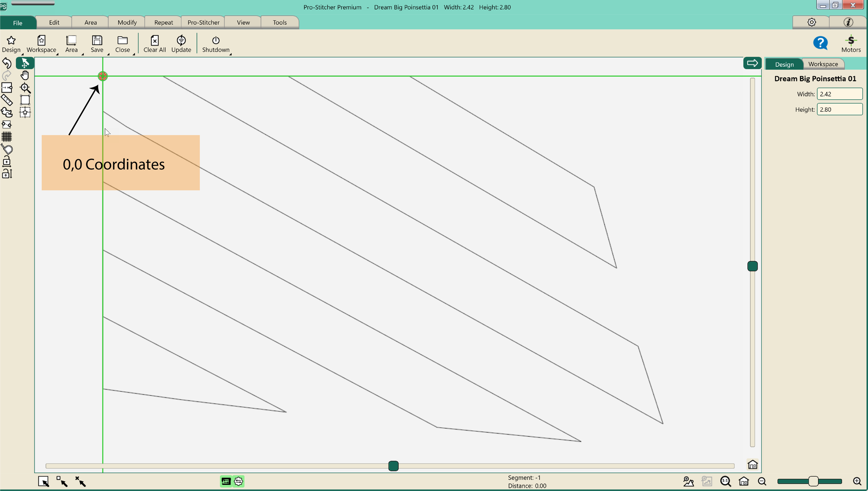Click the Clear All button
868x491 pixels.
(x=155, y=44)
